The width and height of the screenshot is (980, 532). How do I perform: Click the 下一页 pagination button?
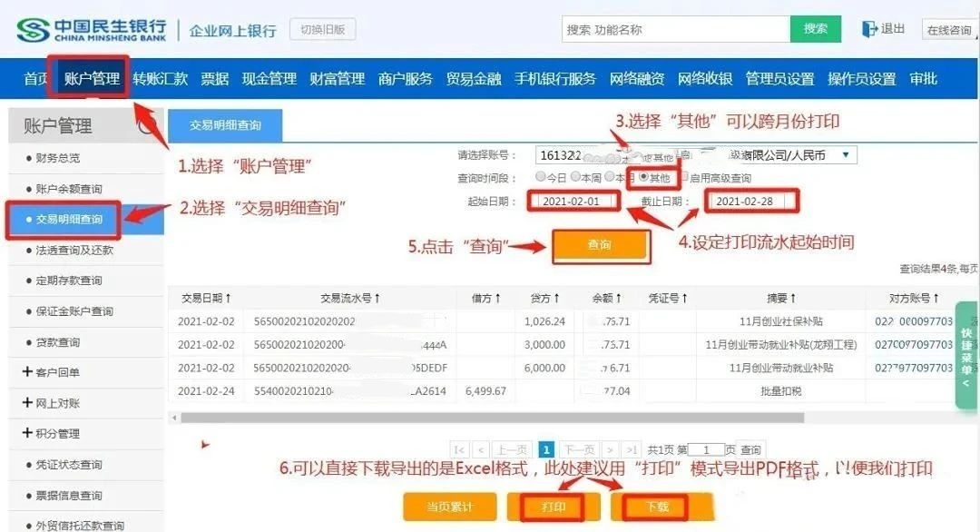tap(579, 449)
